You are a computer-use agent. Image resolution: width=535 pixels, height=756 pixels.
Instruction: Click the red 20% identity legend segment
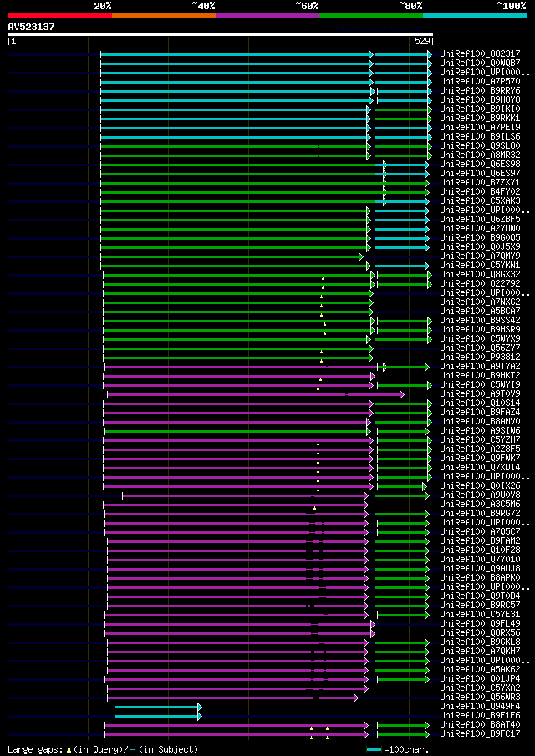[60, 15]
